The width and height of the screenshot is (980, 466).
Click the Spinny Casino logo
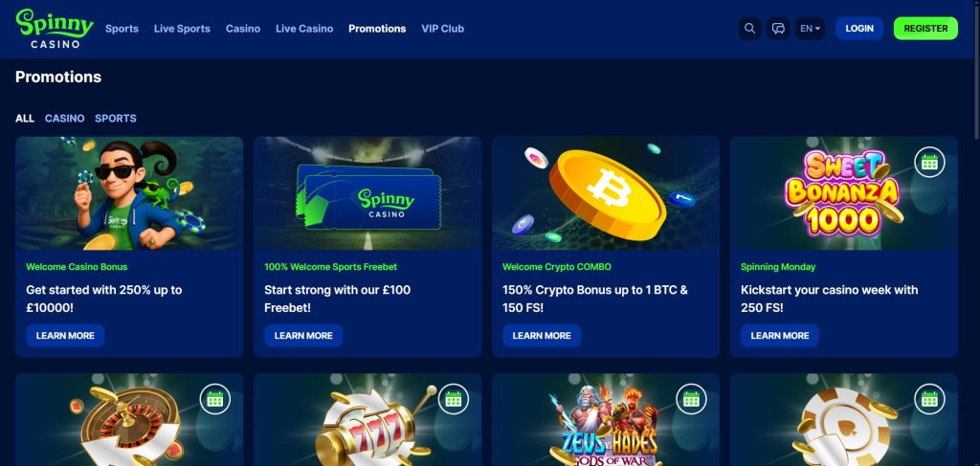coord(55,28)
